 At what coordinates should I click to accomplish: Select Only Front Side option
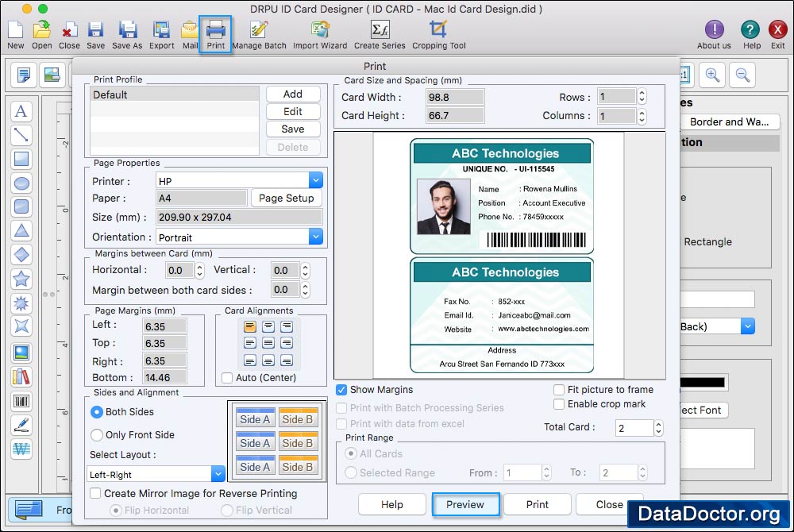(97, 435)
